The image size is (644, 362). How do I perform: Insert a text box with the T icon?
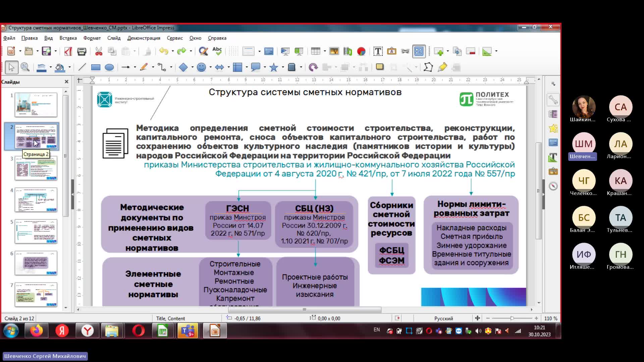[378, 51]
